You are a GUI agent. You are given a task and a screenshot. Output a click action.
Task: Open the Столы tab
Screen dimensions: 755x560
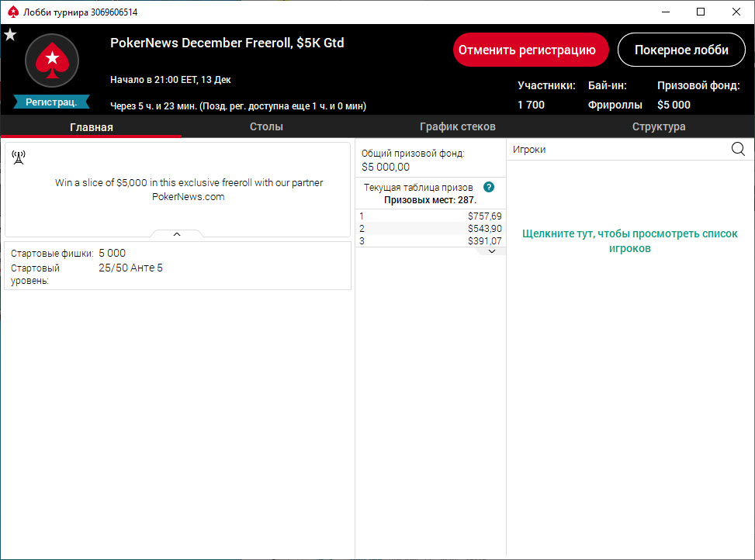pos(266,126)
